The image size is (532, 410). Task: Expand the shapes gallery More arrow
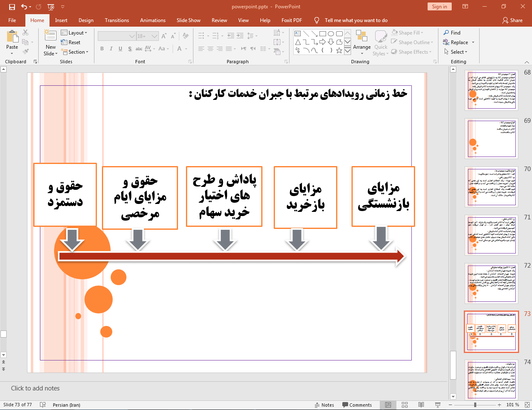(x=347, y=51)
